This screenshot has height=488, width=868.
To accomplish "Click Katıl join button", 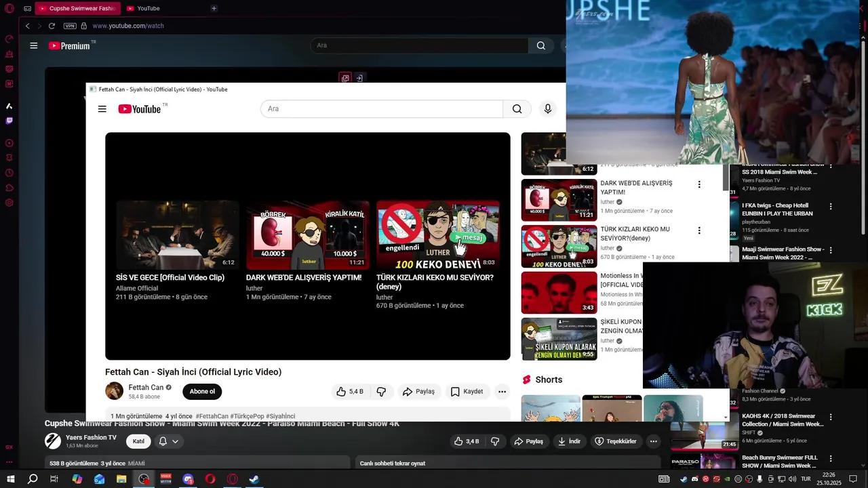I will pos(138,441).
